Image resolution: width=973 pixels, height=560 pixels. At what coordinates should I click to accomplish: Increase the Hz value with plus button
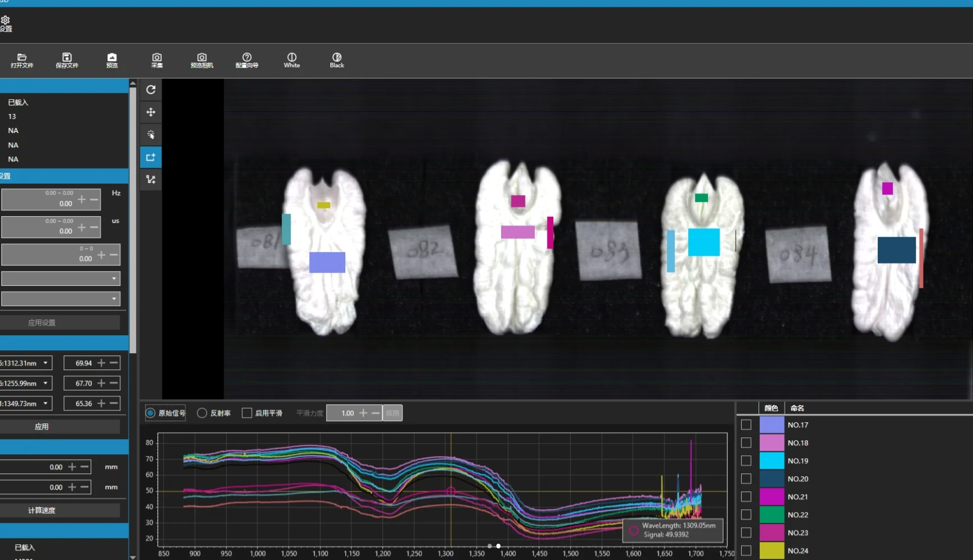coord(81,199)
